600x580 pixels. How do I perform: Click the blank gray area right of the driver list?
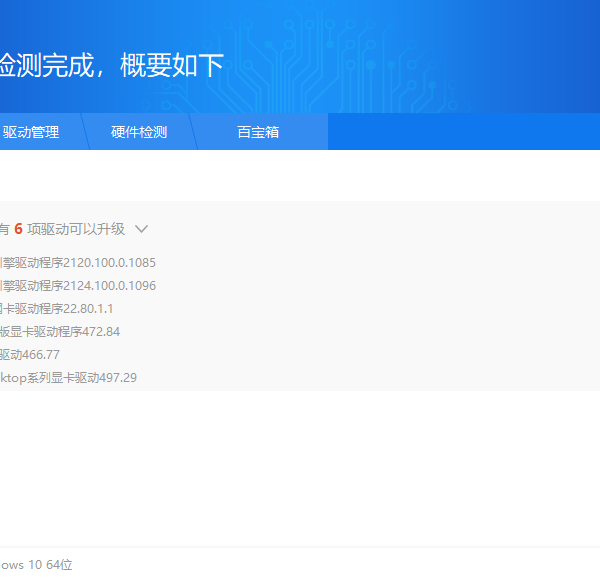coord(400,310)
